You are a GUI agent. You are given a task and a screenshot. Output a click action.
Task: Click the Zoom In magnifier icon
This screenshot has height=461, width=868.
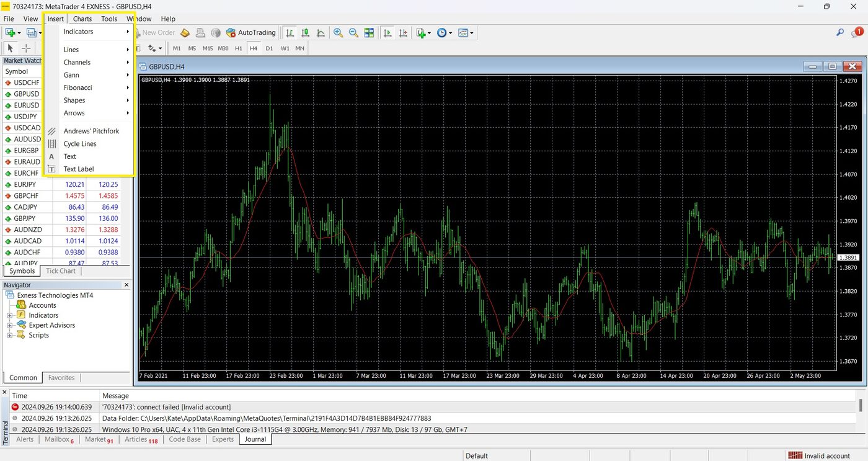coord(338,32)
